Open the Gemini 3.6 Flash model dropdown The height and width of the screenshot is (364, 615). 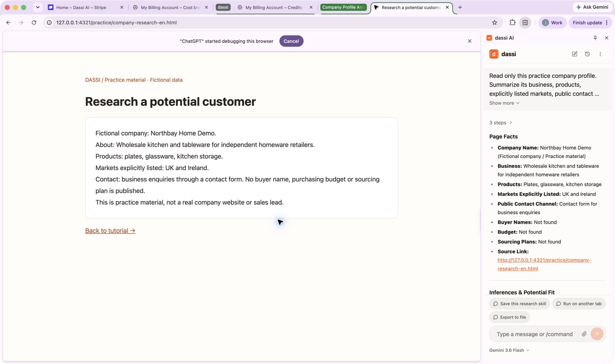click(x=509, y=350)
